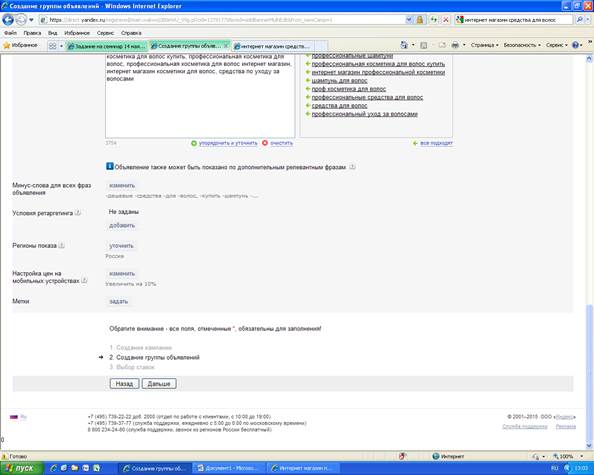Open Избранное menu in menu bar
594x475 pixels.
[x=77, y=33]
